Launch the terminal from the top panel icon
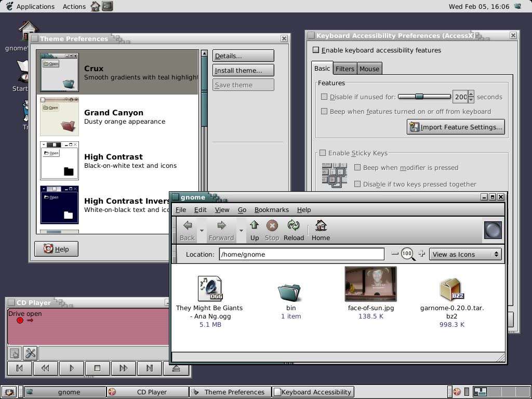The image size is (532, 399). (107, 6)
